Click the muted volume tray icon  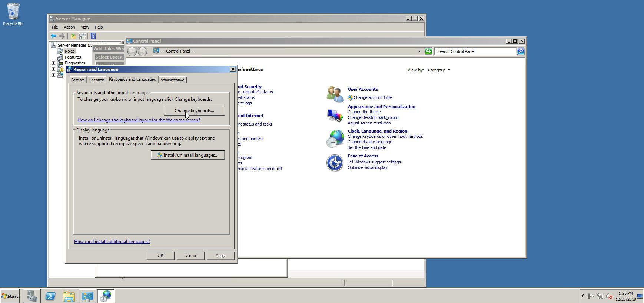pos(609,296)
